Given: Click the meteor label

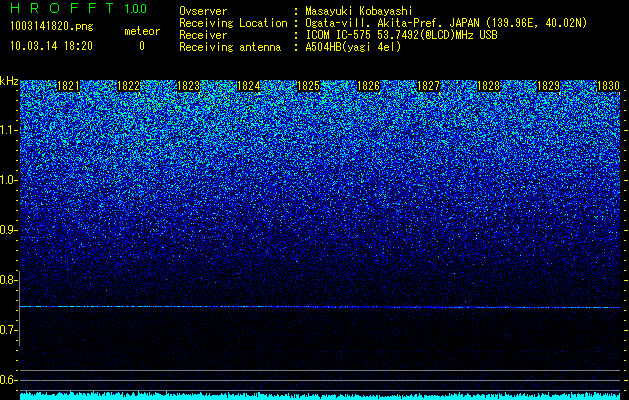Looking at the screenshot, I should tap(142, 31).
